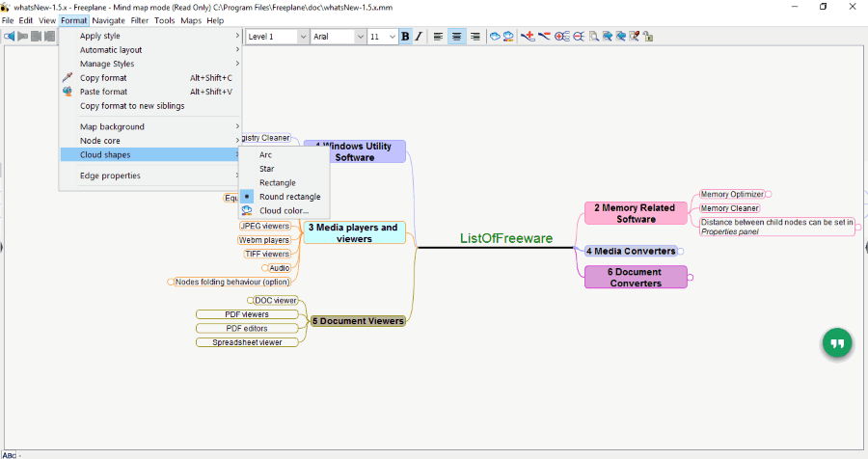868x459 pixels.
Task: Expand the Edge properties submenu
Action: click(150, 175)
